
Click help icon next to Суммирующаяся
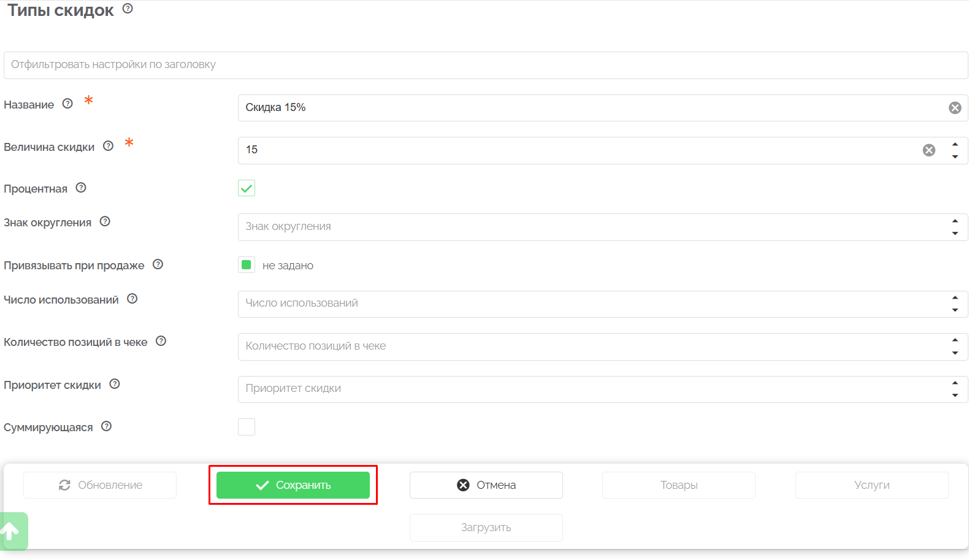tap(106, 426)
